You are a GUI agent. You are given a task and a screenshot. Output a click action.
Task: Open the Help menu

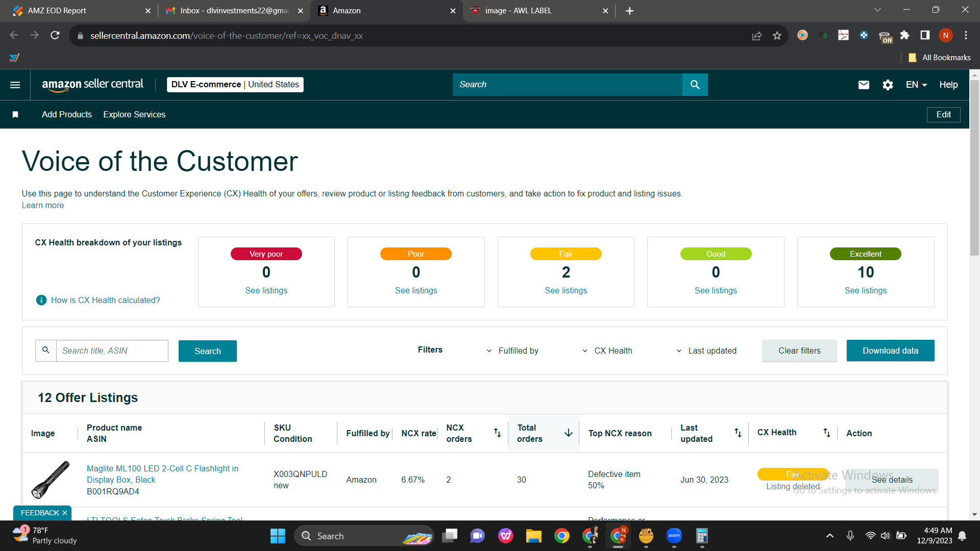(948, 85)
